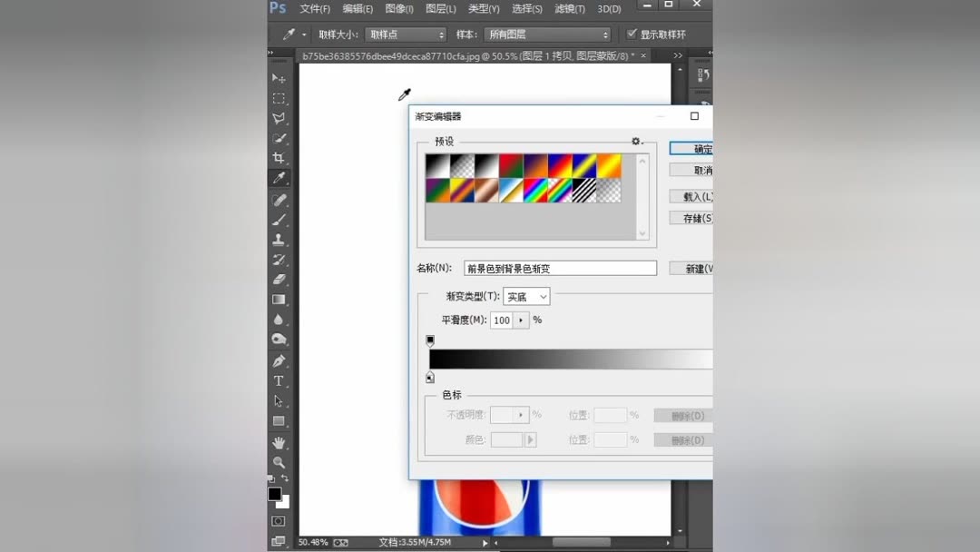
Task: Click the 新建 button to create gradient
Action: tap(694, 268)
